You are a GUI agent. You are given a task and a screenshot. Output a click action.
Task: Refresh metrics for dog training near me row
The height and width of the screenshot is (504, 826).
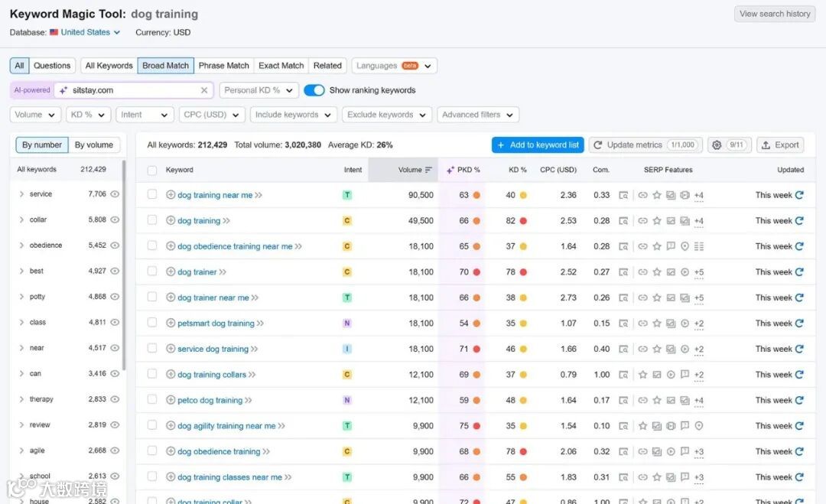click(x=799, y=195)
